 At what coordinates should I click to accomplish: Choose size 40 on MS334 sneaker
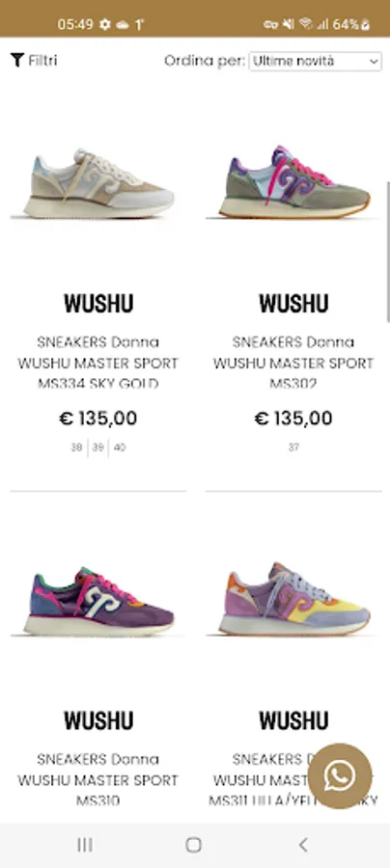tap(120, 448)
